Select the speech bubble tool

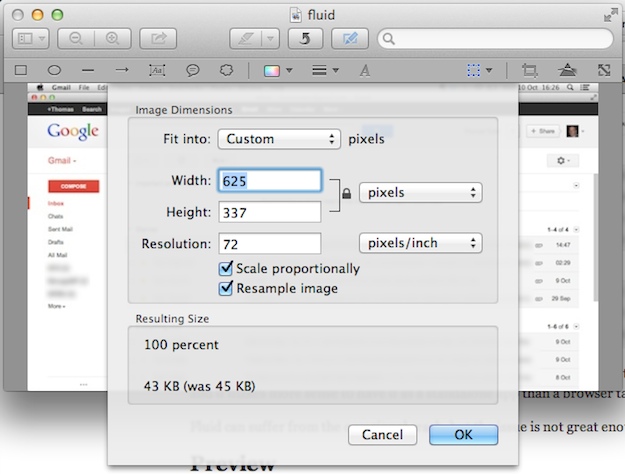coord(192,71)
